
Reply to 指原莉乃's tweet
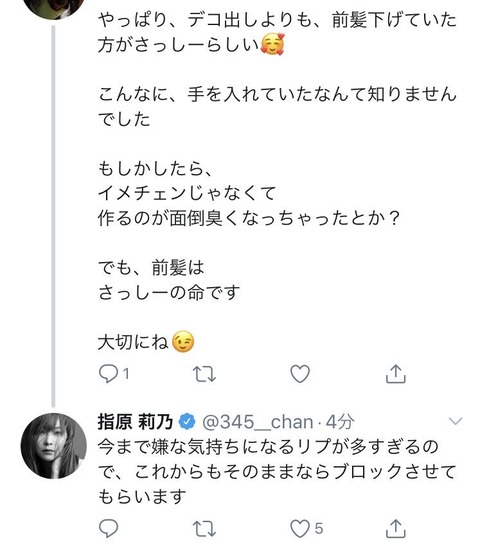108,529
